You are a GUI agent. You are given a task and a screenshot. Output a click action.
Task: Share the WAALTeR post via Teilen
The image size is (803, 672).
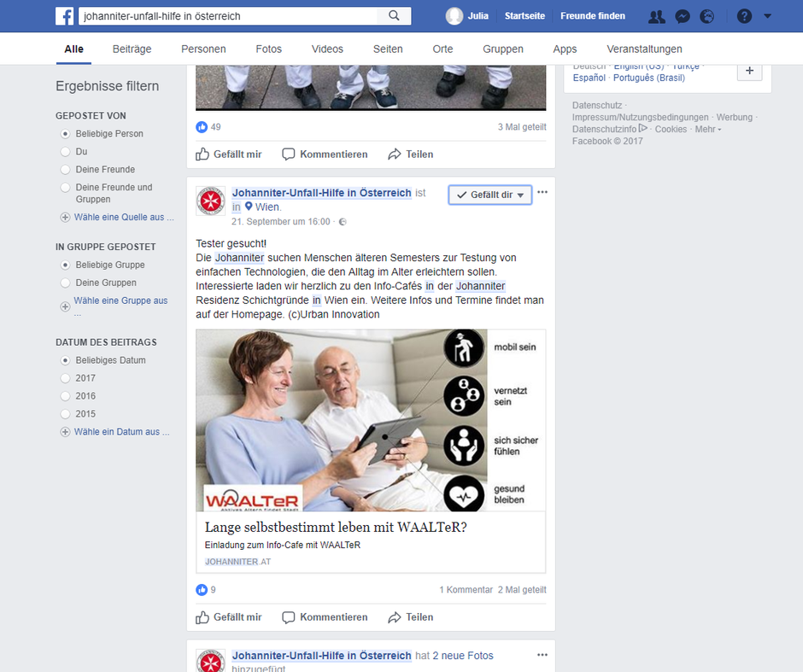click(411, 617)
